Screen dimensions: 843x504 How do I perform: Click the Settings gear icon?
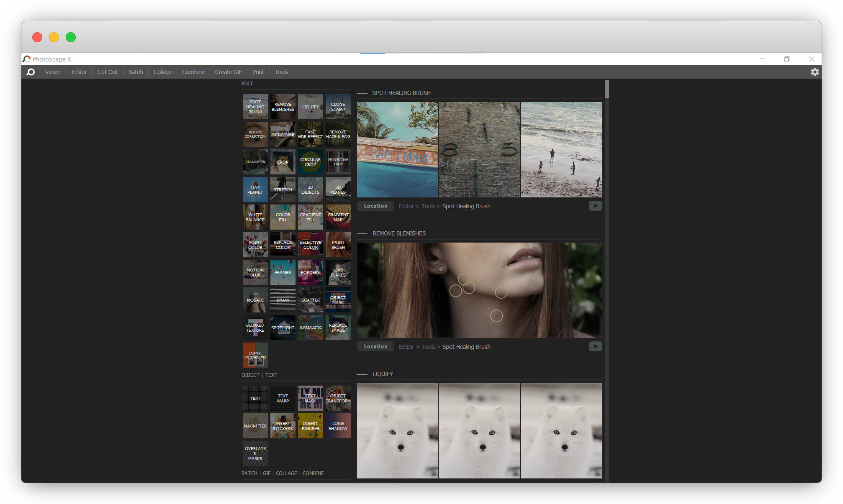(815, 72)
